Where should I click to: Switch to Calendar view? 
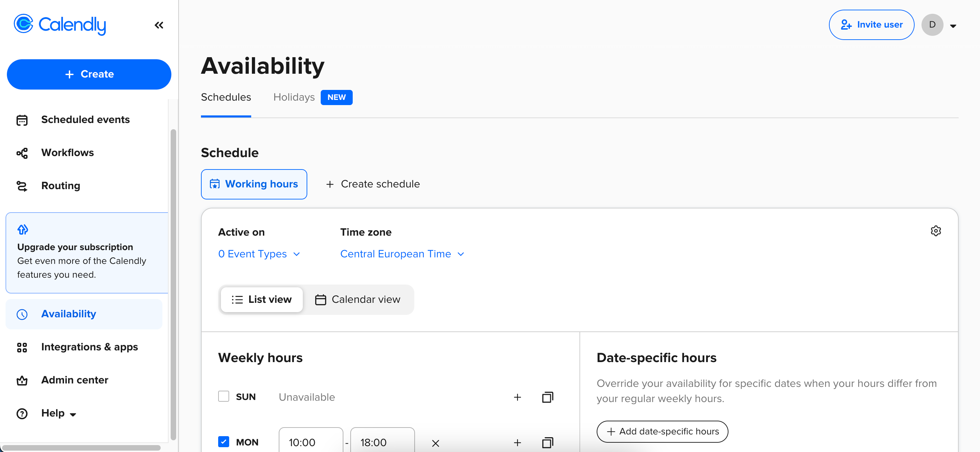point(358,300)
